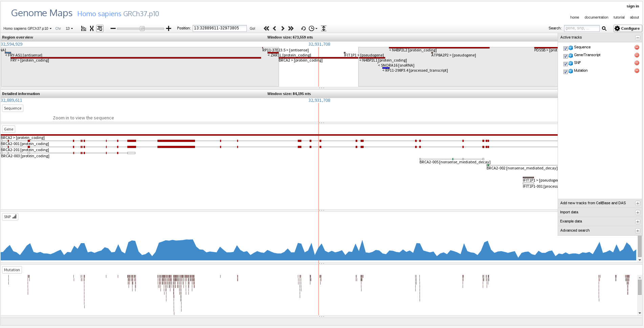Image resolution: width=644 pixels, height=328 pixels.
Task: Zoom in with the plus icon
Action: tap(169, 28)
